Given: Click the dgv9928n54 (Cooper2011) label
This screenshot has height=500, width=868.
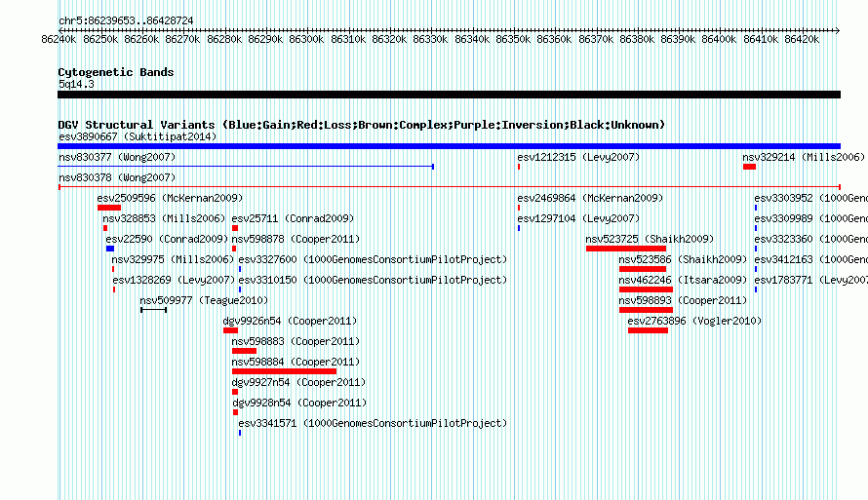Looking at the screenshot, I should click(299, 403).
